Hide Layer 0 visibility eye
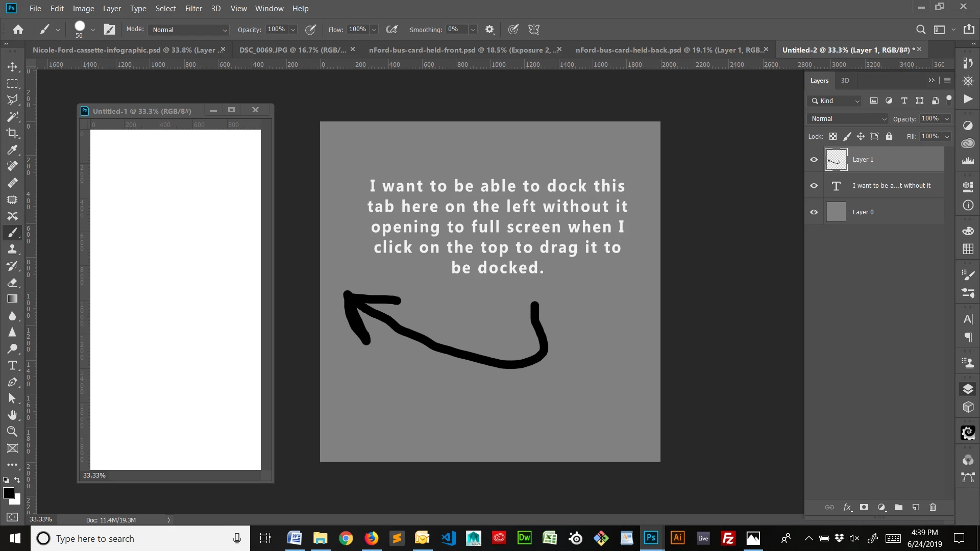 click(814, 212)
